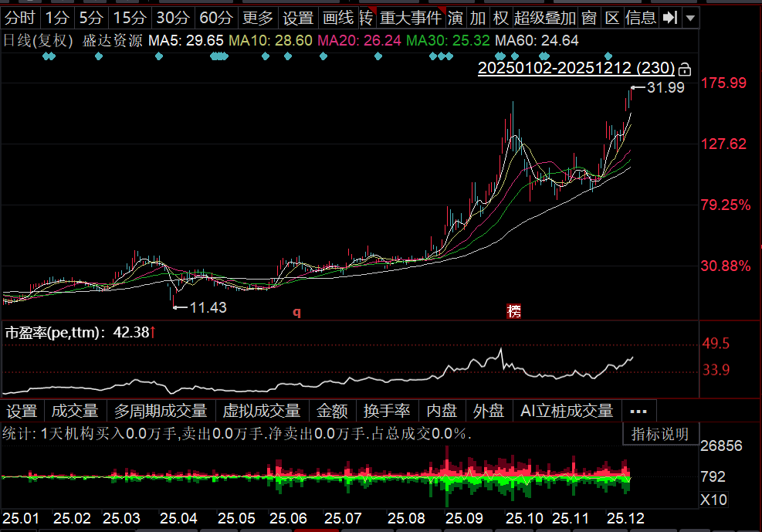Click the lock icon beside the date range

685,69
